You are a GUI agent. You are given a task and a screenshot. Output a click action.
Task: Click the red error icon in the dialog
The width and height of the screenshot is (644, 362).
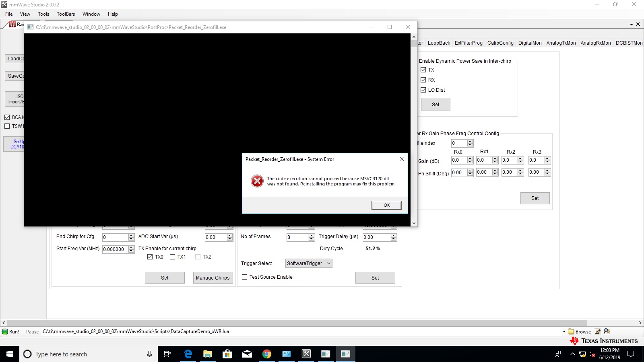click(x=257, y=181)
